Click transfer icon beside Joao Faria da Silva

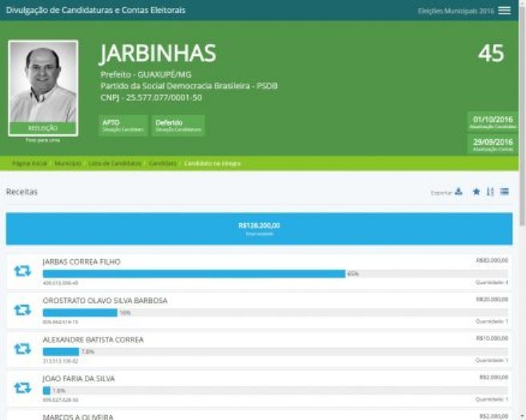click(x=22, y=387)
